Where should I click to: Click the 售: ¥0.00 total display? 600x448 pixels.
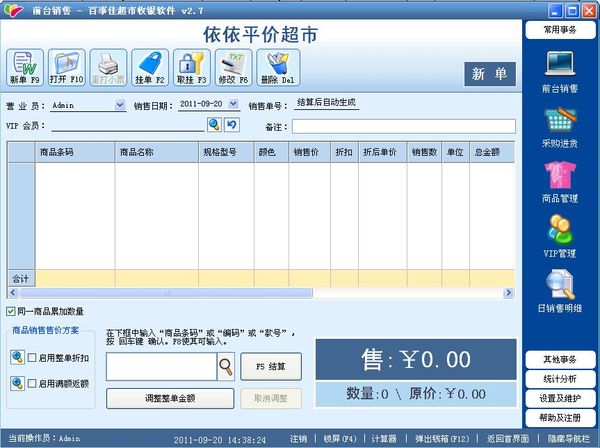coord(416,359)
